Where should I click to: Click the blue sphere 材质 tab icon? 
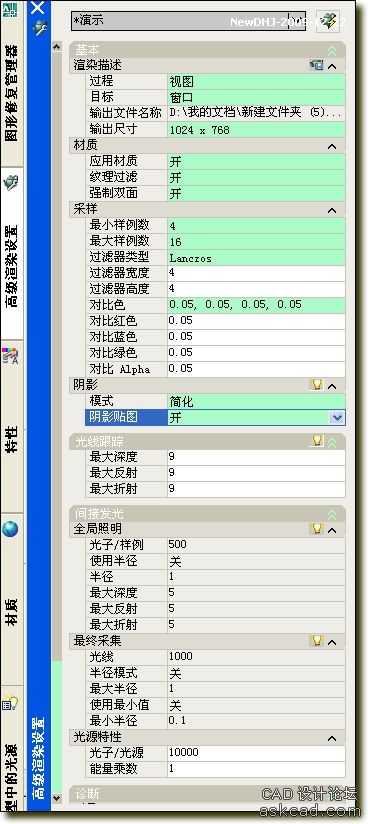[10, 528]
